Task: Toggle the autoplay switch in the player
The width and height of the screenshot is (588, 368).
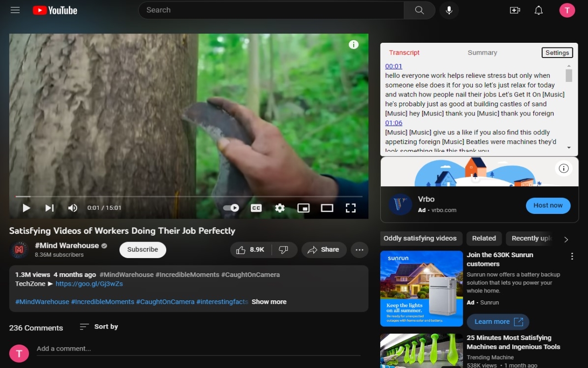Action: pyautogui.click(x=231, y=208)
